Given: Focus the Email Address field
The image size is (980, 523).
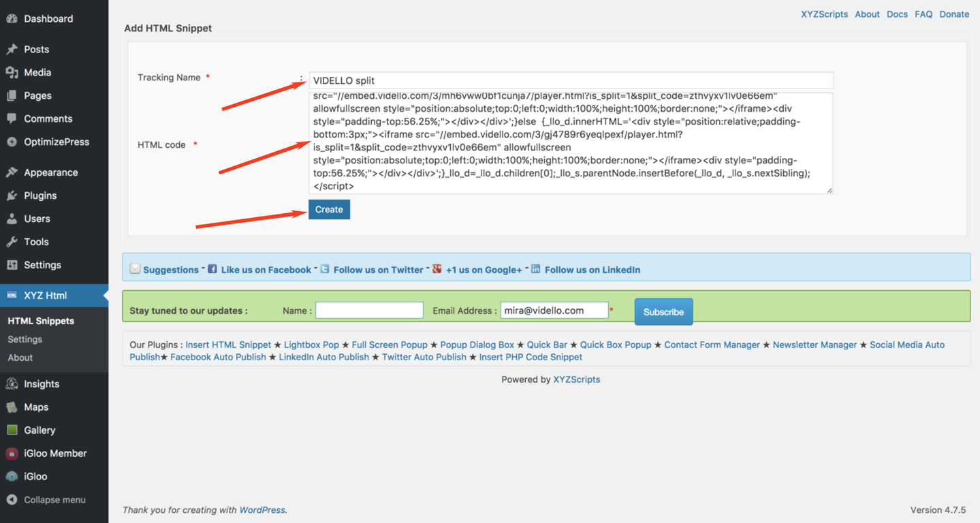Looking at the screenshot, I should 554,311.
